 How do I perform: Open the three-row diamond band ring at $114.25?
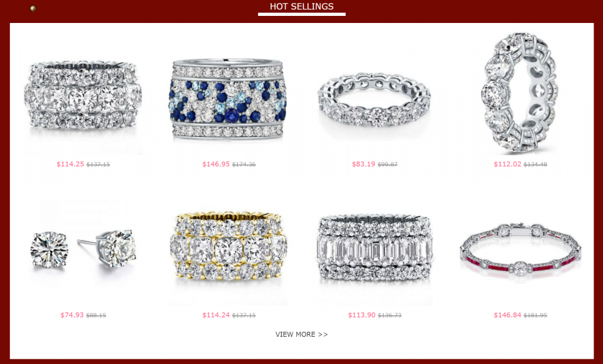83,96
